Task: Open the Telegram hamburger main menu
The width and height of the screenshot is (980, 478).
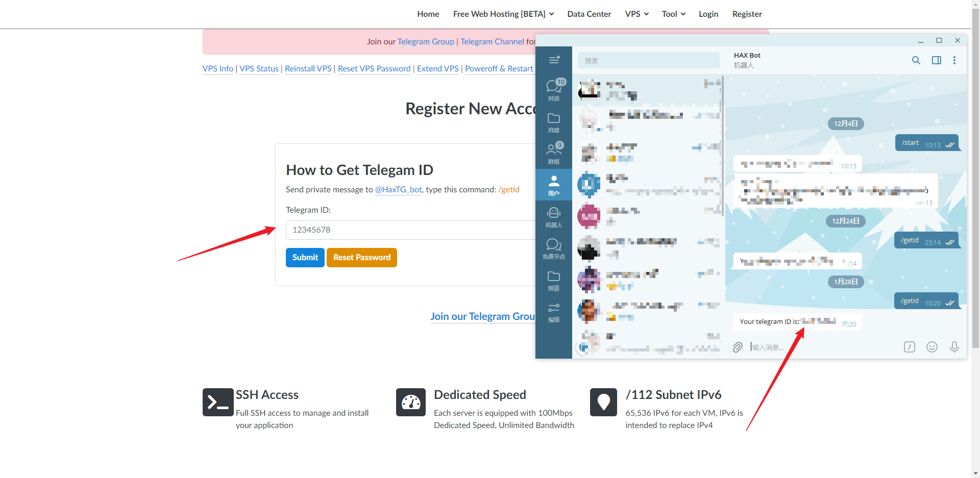Action: click(554, 60)
